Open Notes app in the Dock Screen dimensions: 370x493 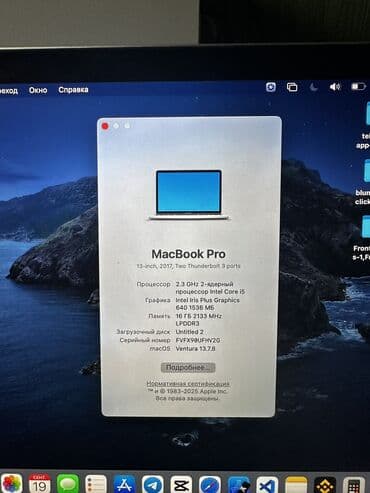point(296,484)
